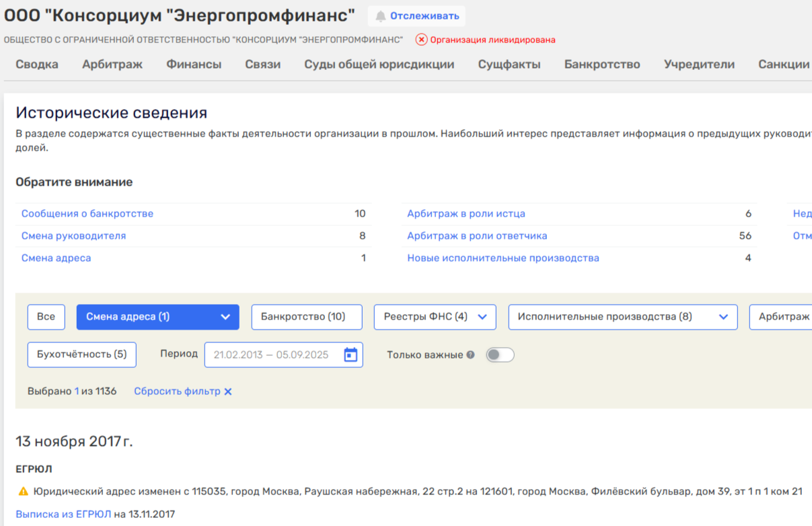812x526 pixels.
Task: Select the Все filter button
Action: pyautogui.click(x=46, y=317)
